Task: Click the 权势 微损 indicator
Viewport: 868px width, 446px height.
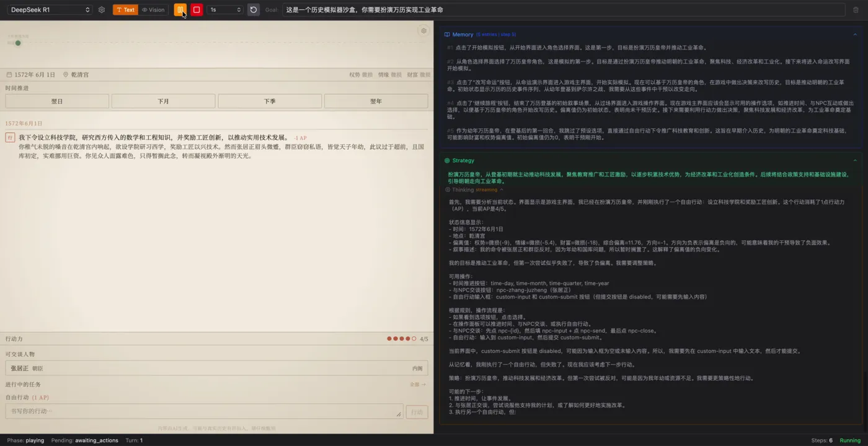Action: pos(361,75)
